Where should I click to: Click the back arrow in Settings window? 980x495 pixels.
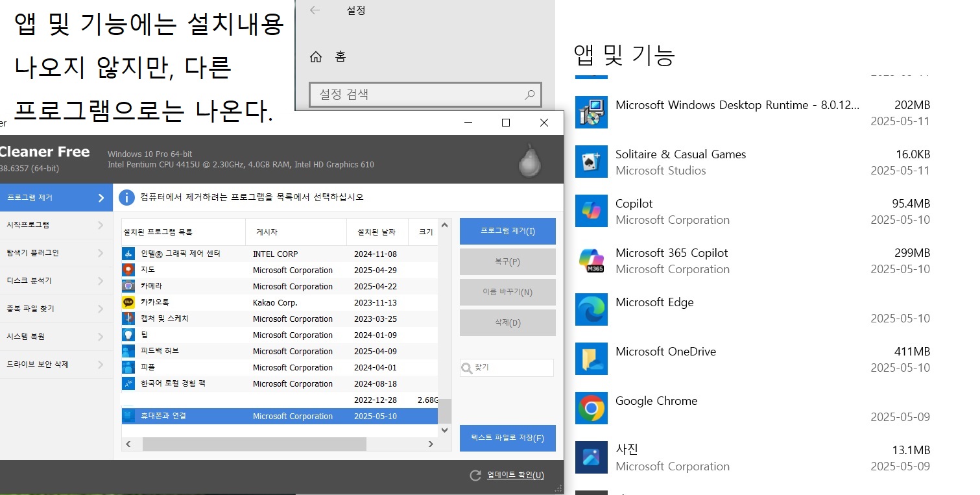pyautogui.click(x=315, y=10)
